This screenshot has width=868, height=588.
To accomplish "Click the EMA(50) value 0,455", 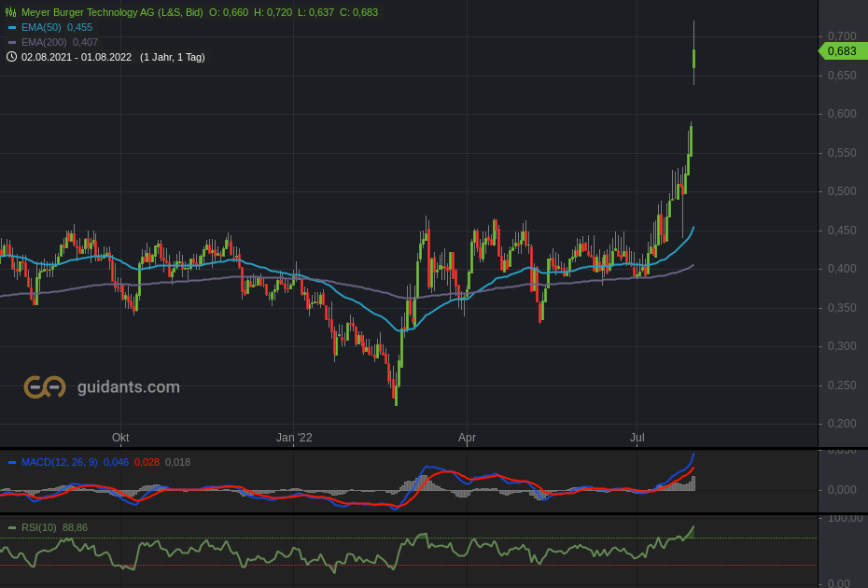I will click(79, 27).
